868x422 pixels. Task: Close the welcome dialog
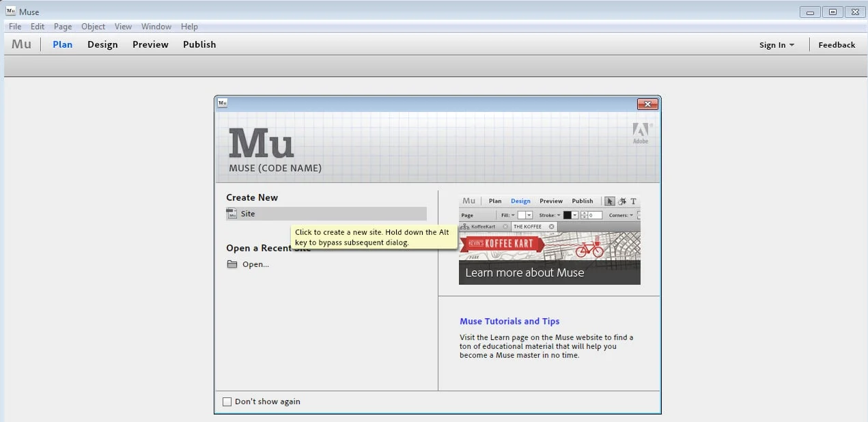click(x=647, y=104)
